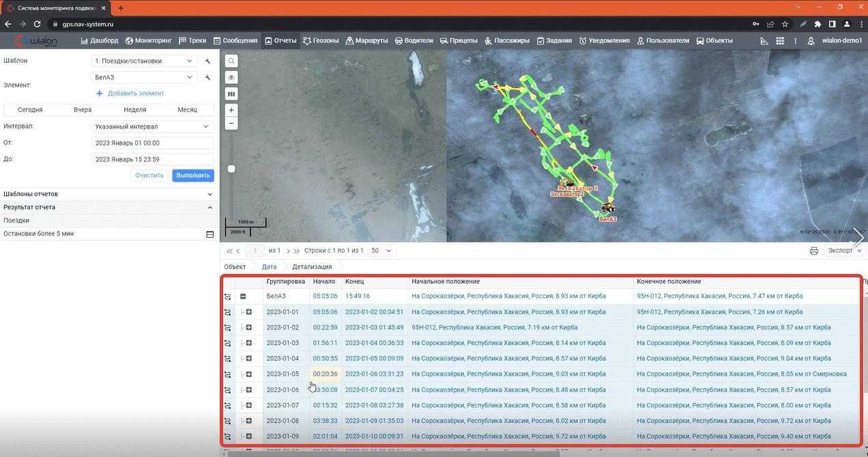Screen dimensions: 868x457
Task: Open the Сообщения tab
Action: pyautogui.click(x=235, y=41)
